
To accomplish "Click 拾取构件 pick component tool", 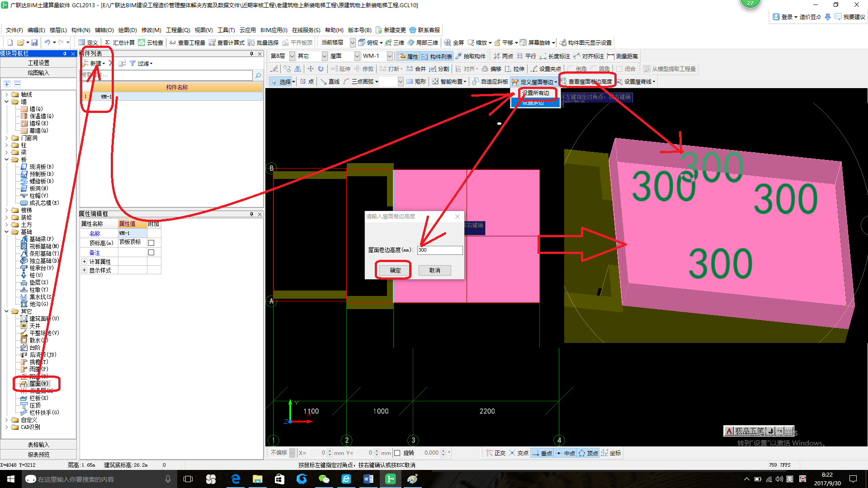I will (x=470, y=56).
